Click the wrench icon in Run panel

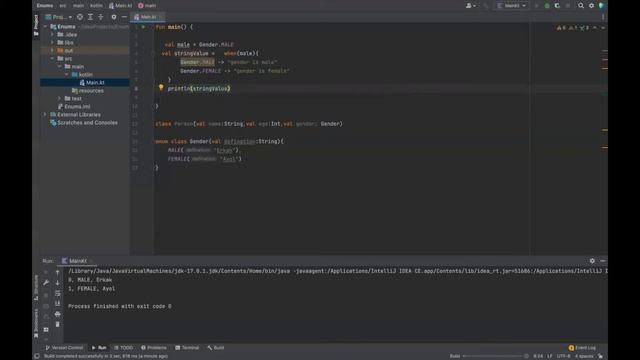[46, 282]
